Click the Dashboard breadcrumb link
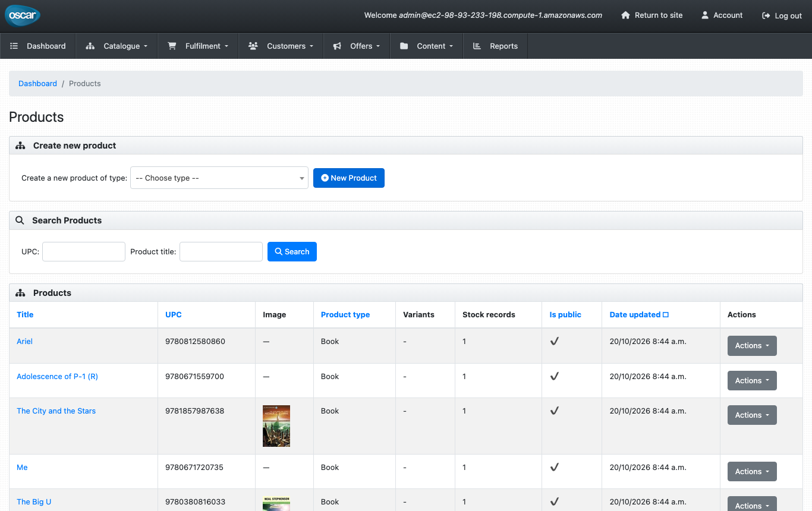Screen dimensions: 812x511 tap(37, 84)
